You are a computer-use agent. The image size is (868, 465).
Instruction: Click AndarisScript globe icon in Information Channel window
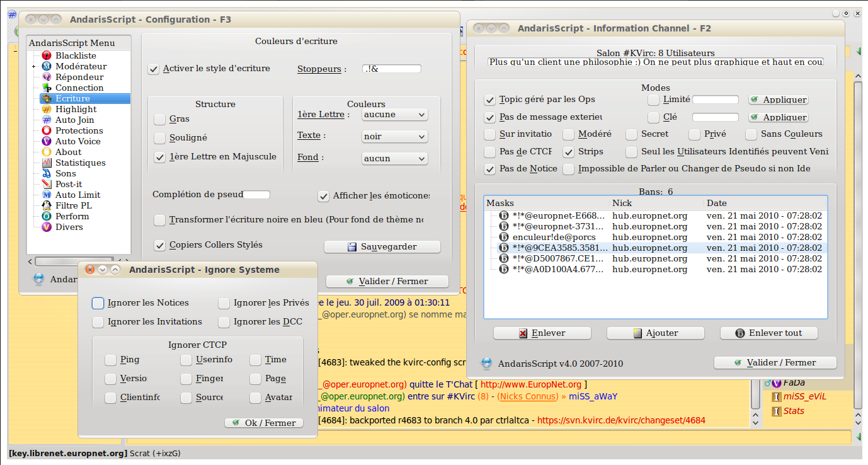(486, 364)
